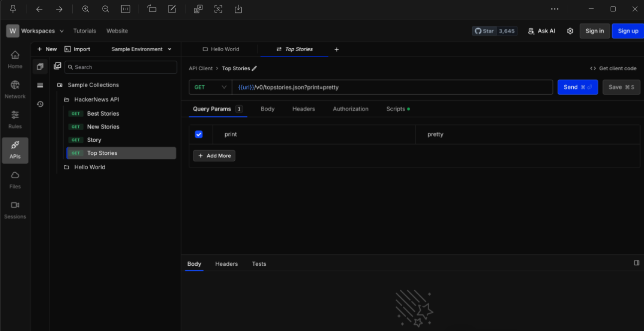Expand the Hello World folder in sidebar

point(85,167)
